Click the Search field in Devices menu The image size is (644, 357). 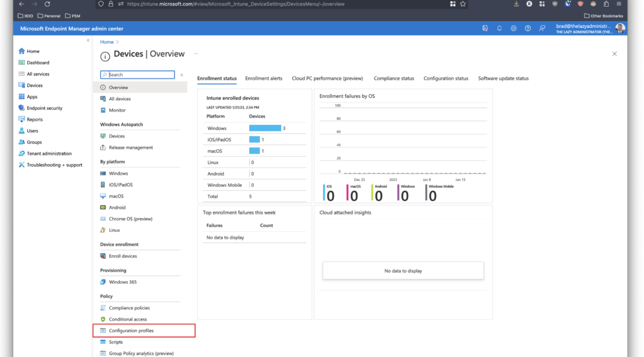pyautogui.click(x=138, y=74)
